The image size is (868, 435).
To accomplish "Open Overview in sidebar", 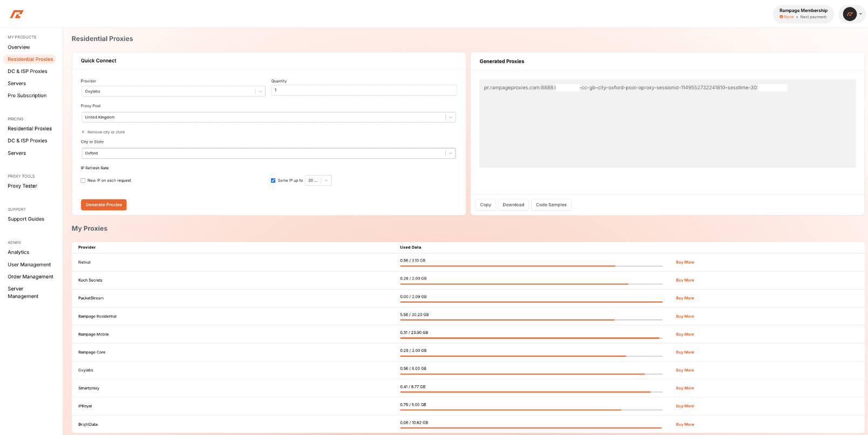I will pos(19,48).
